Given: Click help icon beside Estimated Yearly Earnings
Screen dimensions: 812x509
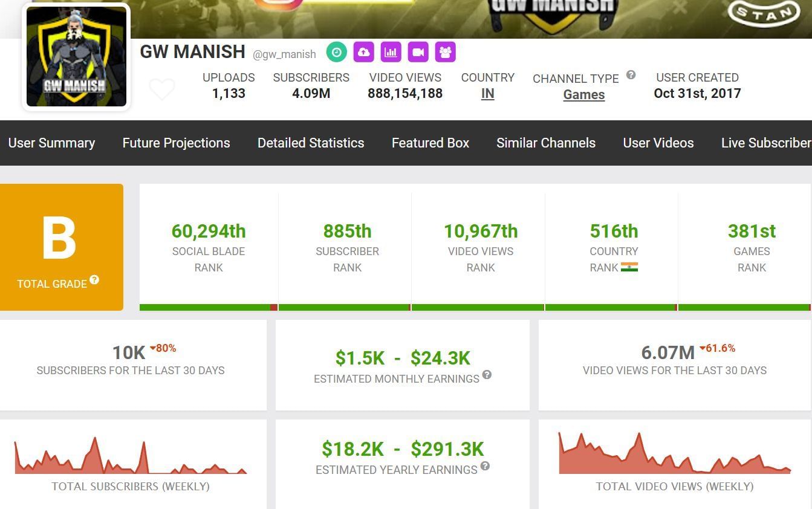Looking at the screenshot, I should [x=485, y=466].
